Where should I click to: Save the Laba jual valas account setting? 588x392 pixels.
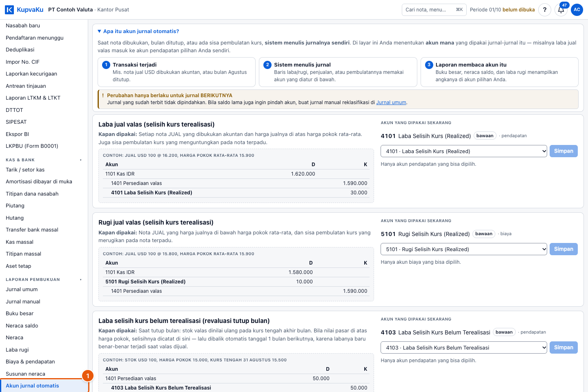pos(563,151)
